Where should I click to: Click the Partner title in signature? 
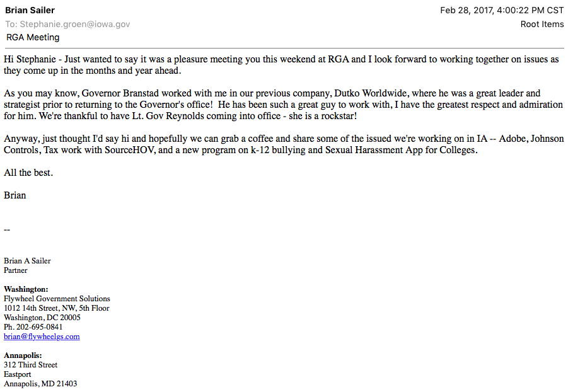pos(16,270)
